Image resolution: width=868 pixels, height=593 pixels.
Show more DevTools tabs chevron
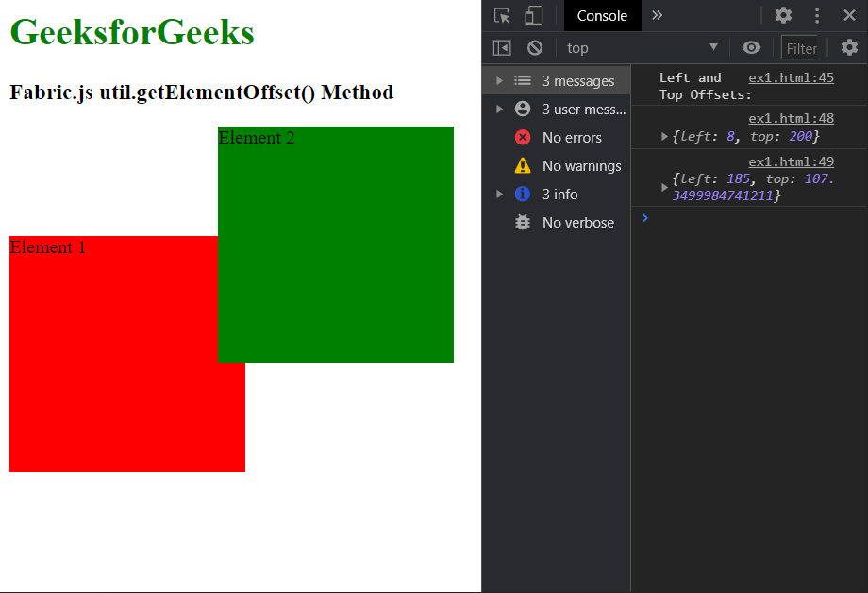click(657, 15)
